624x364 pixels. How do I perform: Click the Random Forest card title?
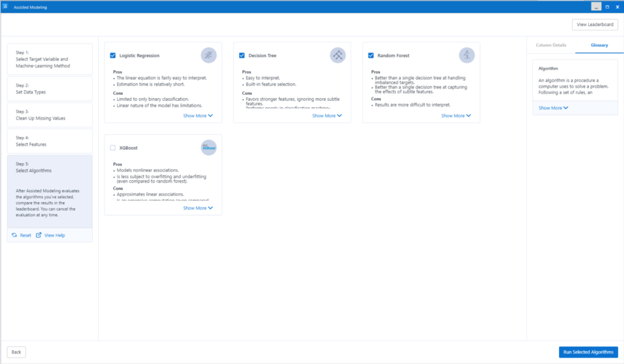coord(393,56)
